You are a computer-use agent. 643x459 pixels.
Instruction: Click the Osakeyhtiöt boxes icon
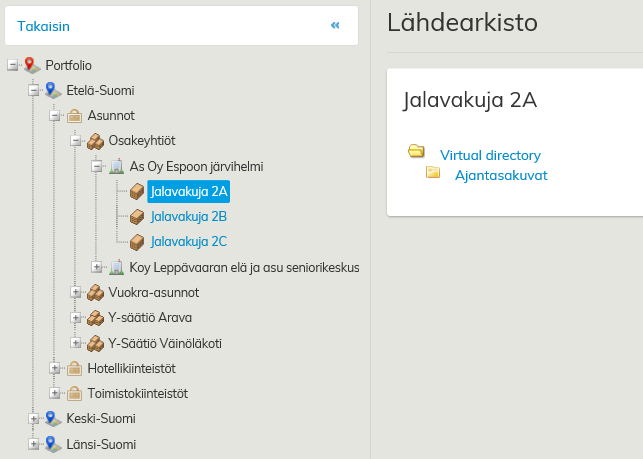click(x=96, y=141)
